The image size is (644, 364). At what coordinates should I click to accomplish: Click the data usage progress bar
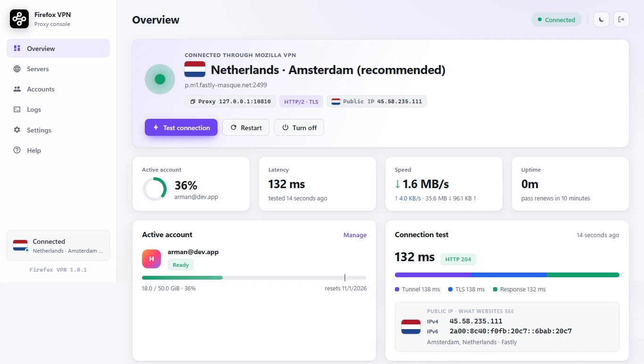click(x=254, y=278)
